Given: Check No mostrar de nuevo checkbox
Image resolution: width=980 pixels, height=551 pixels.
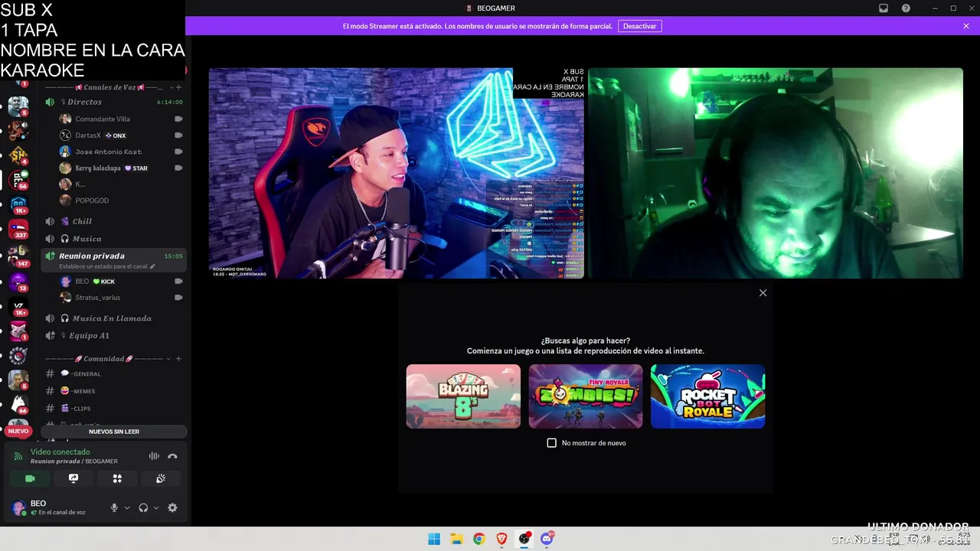Looking at the screenshot, I should (552, 443).
